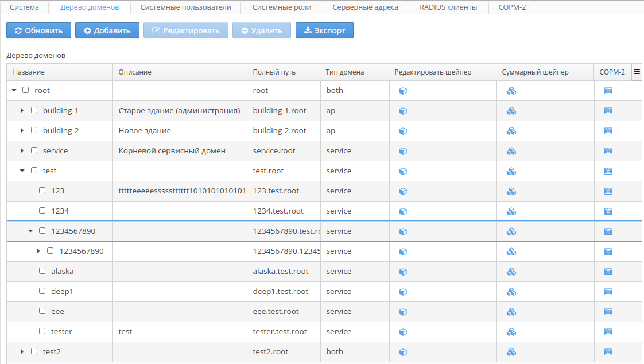This screenshot has width=644, height=364.
Task: Expand the building-2 tree node
Action: [x=22, y=131]
